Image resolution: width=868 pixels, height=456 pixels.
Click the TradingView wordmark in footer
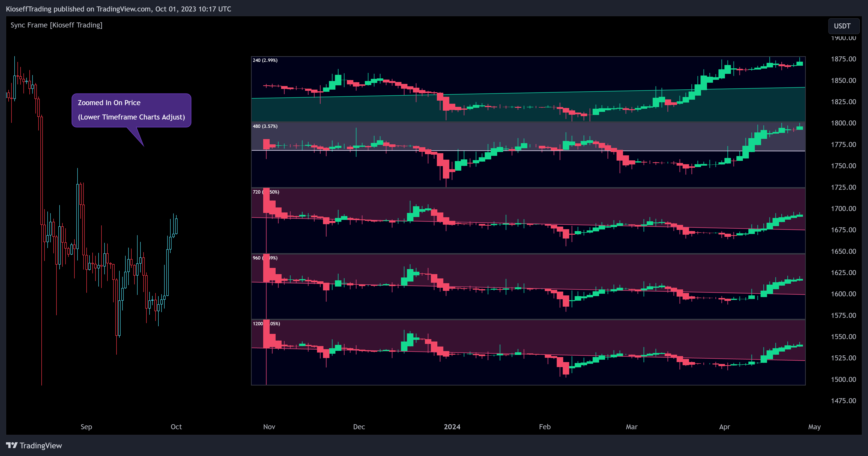pyautogui.click(x=41, y=445)
